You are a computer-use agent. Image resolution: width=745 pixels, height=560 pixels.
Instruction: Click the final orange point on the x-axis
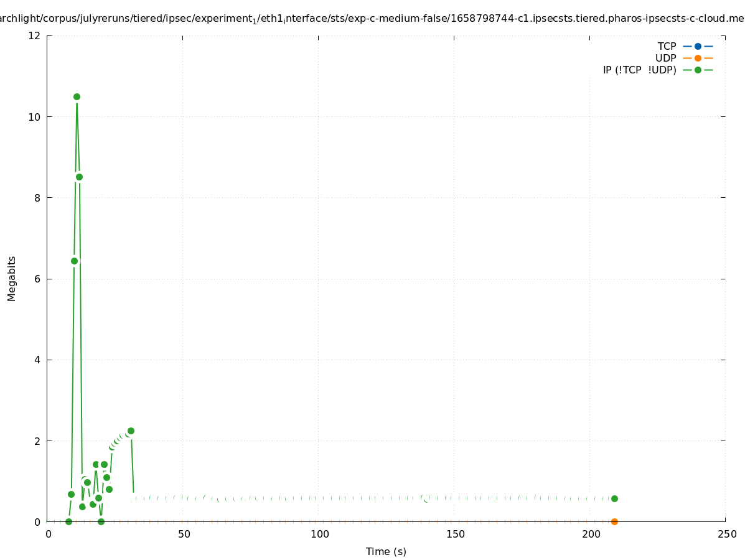614,521
